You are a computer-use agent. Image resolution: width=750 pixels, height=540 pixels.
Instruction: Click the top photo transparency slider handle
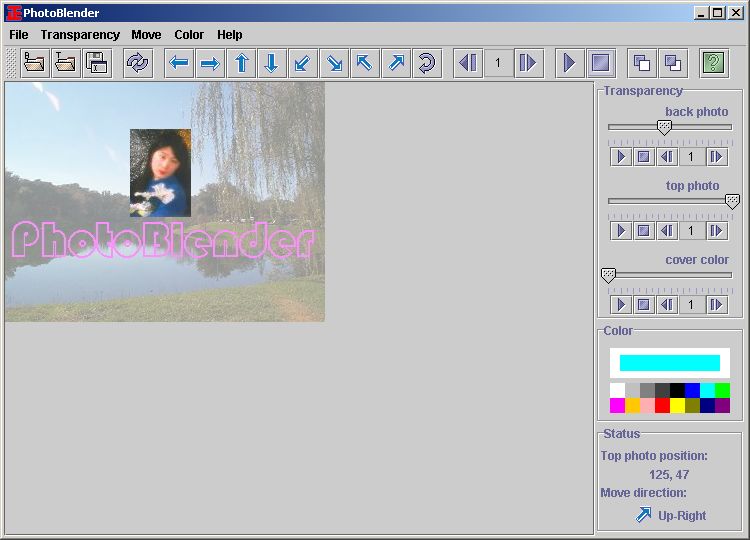point(732,201)
